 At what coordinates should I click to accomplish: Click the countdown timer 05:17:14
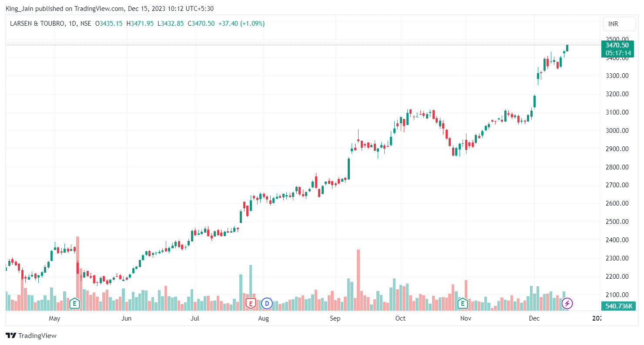[x=618, y=53]
